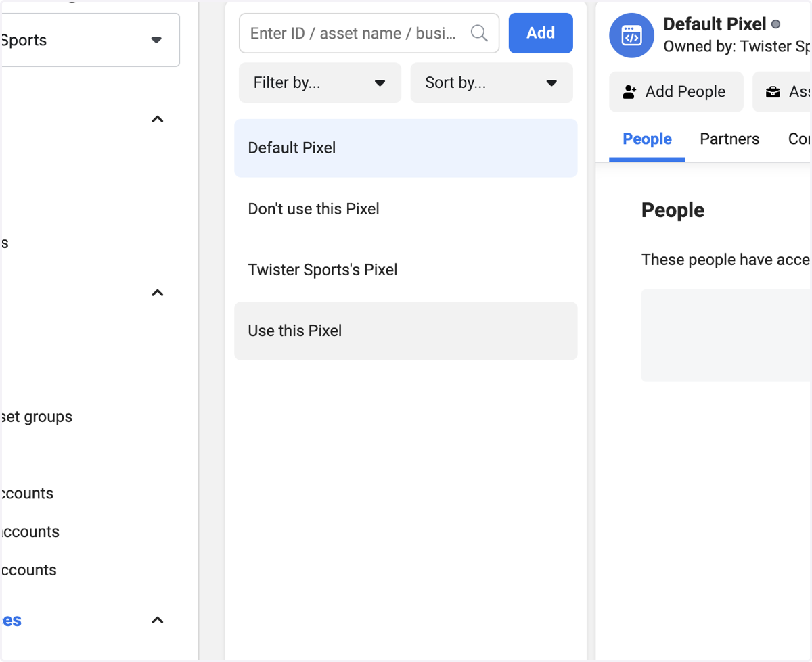Open the business account selector dropdown

coord(90,40)
